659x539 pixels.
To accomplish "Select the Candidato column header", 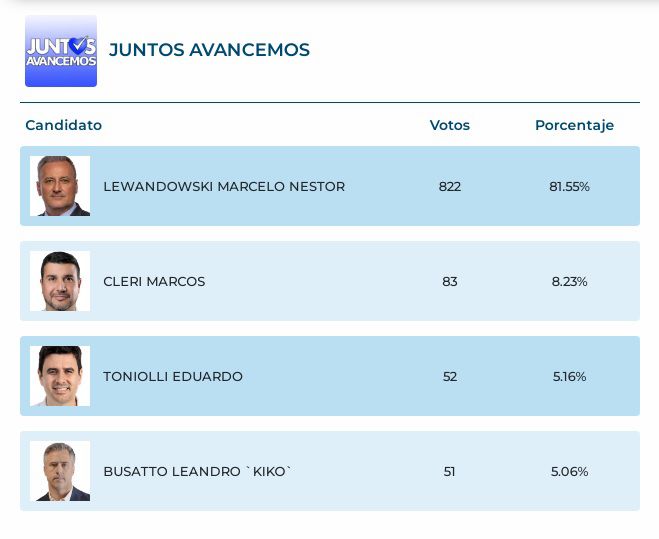I will click(63, 125).
